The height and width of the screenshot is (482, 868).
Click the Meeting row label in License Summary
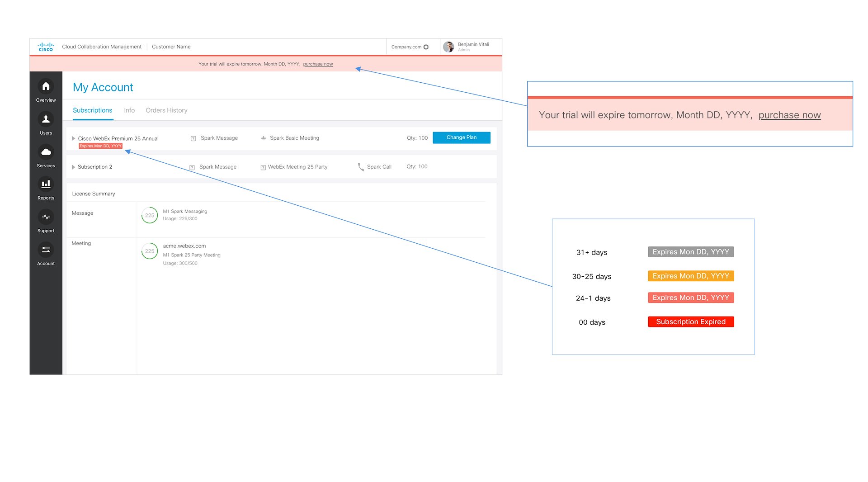pyautogui.click(x=81, y=243)
